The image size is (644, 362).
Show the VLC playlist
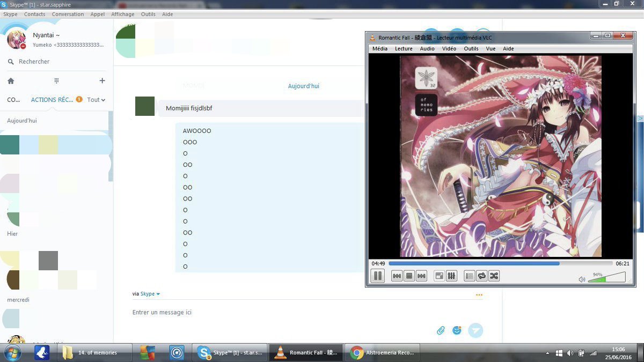tap(469, 276)
